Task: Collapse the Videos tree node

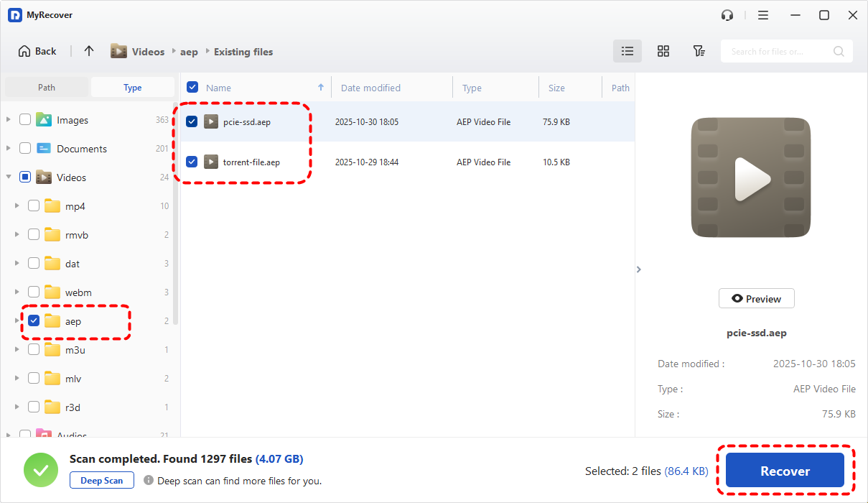Action: point(9,177)
